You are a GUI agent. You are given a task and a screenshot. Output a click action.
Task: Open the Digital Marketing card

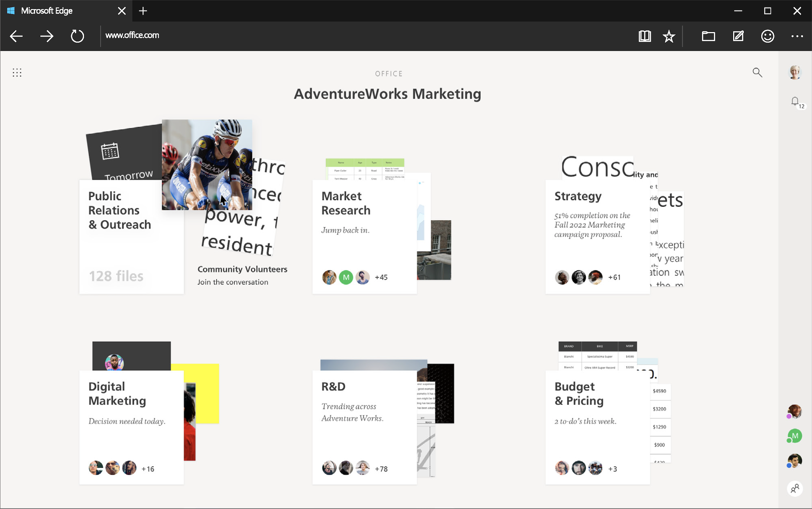[x=131, y=428]
